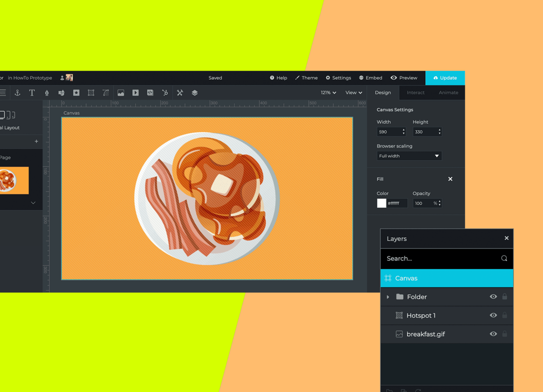Screen dimensions: 543x392
Task: Expand the Folder layer in Layers panel
Action: pos(388,296)
